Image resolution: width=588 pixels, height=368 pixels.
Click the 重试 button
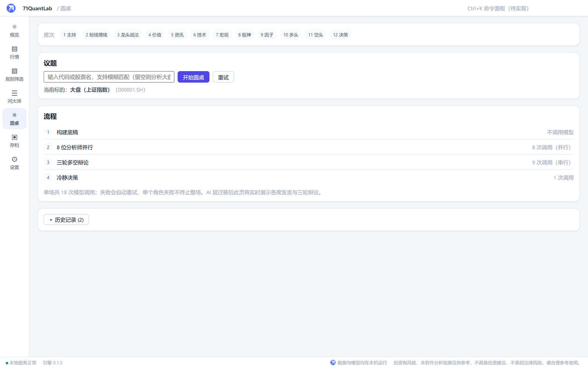223,77
